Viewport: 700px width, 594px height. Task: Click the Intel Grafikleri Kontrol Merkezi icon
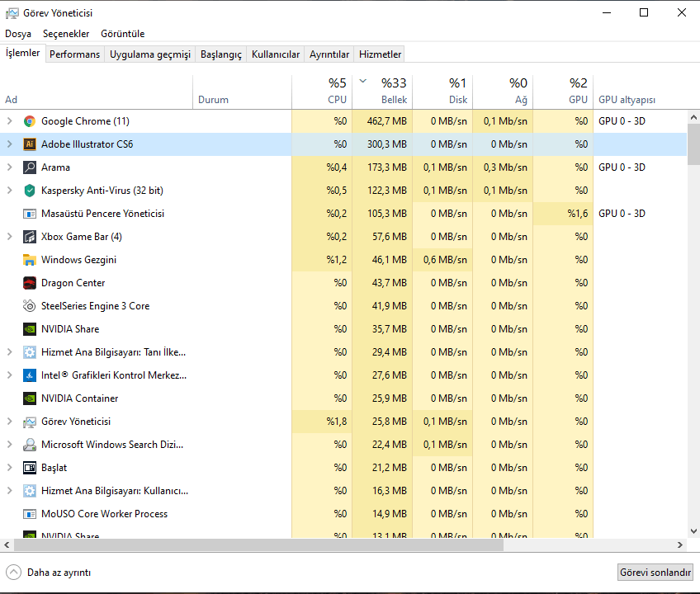pos(30,375)
